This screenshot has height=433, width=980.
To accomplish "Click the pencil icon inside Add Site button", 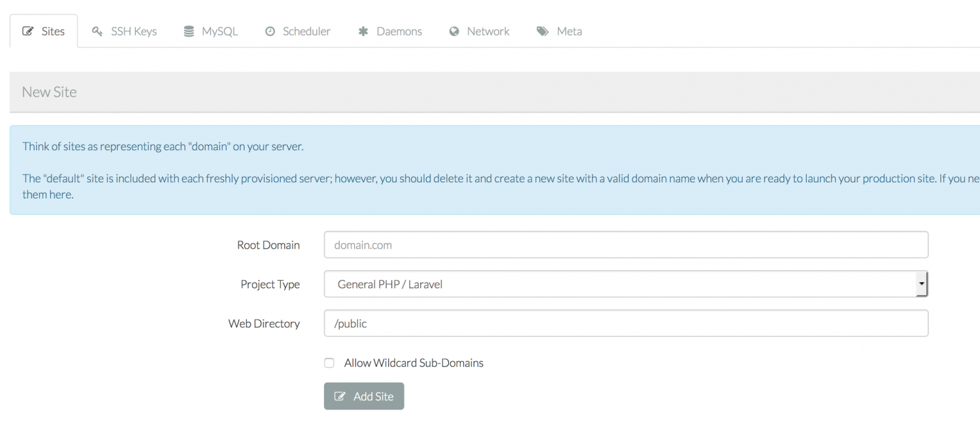I will pyautogui.click(x=340, y=396).
